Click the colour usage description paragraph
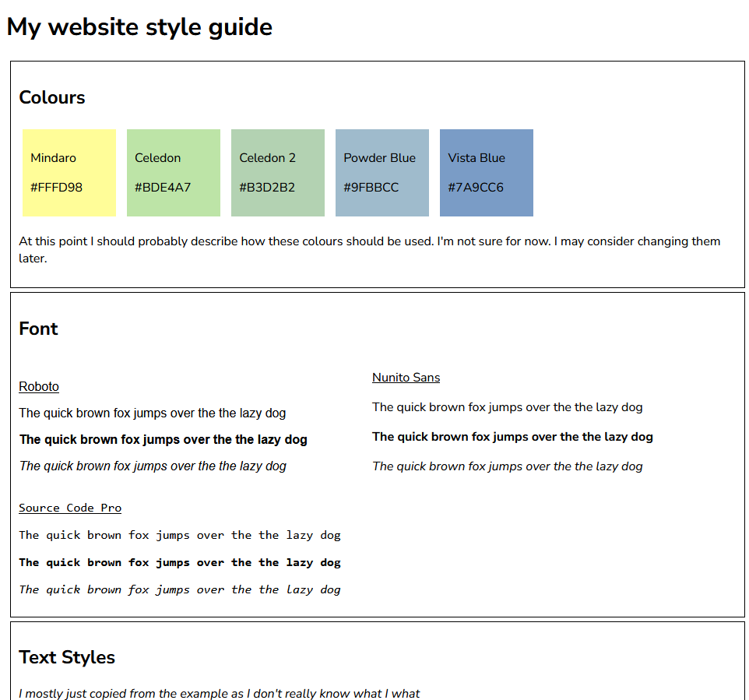 pyautogui.click(x=369, y=249)
